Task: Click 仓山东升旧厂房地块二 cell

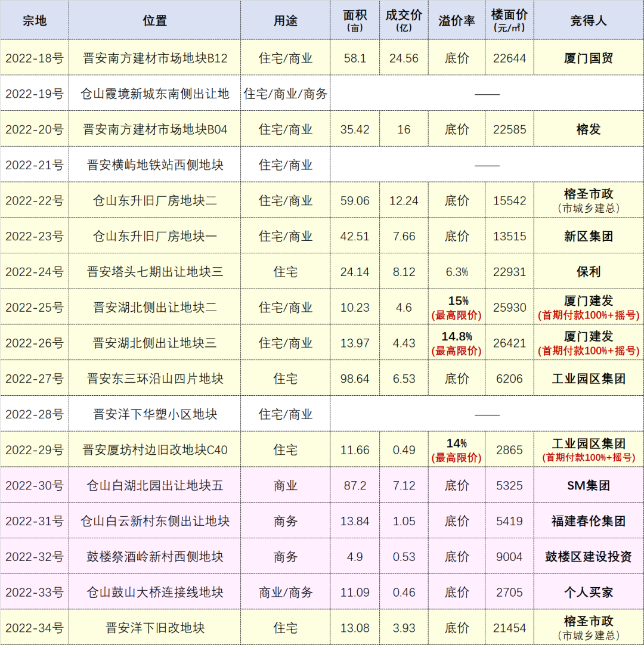Action: [154, 200]
